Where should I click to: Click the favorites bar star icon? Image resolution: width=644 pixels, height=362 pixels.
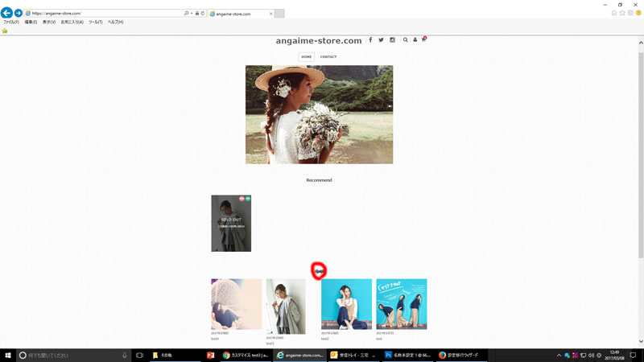(5, 31)
